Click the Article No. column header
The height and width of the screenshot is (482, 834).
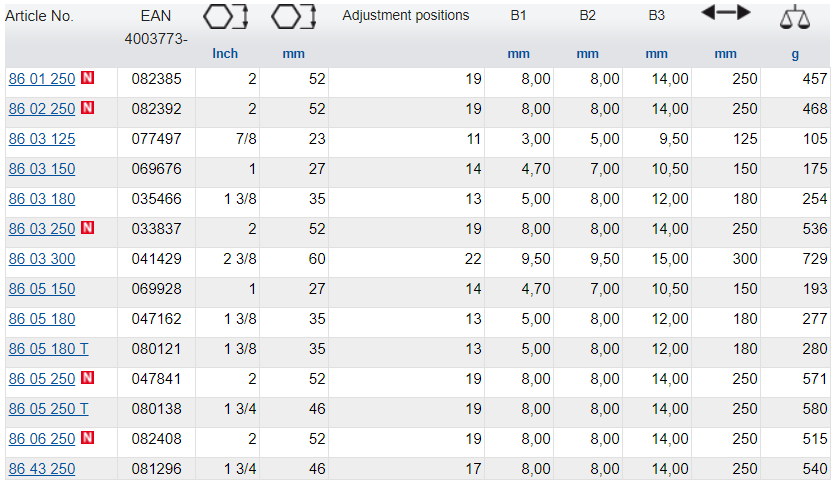tap(39, 16)
